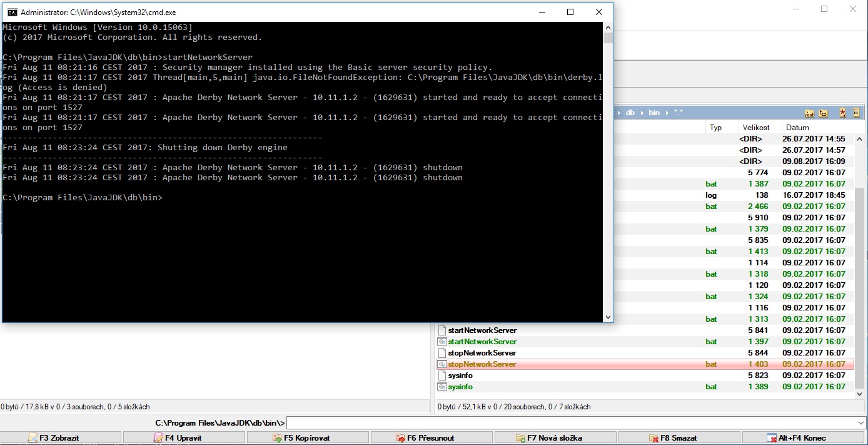Maximize the cmd.exe window
This screenshot has height=445, width=868.
[x=570, y=12]
